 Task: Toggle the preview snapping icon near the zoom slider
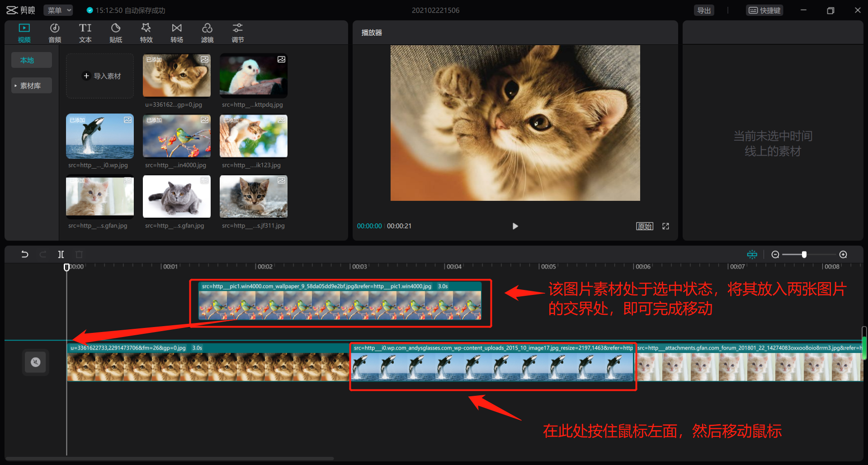[x=752, y=254]
